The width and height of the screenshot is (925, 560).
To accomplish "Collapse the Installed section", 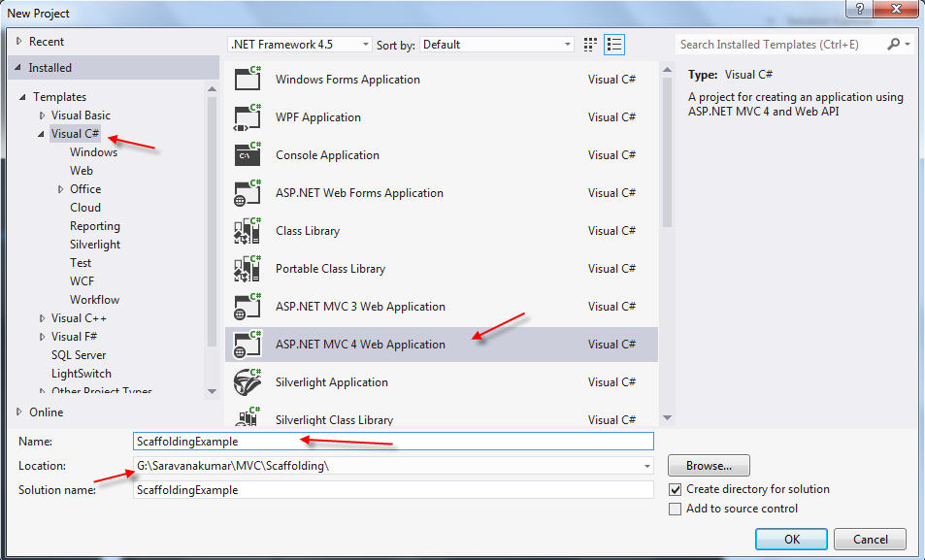I will tap(17, 68).
